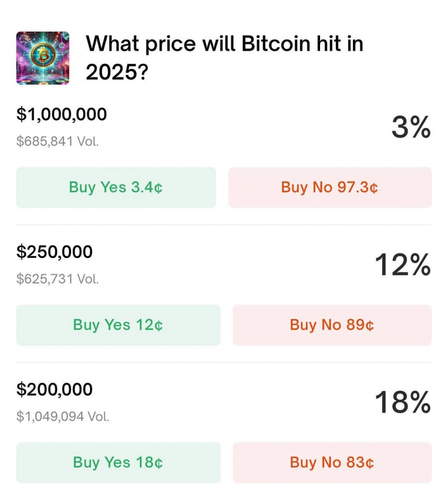Select the $200,000 outcome label
This screenshot has width=448, height=495.
(x=55, y=389)
